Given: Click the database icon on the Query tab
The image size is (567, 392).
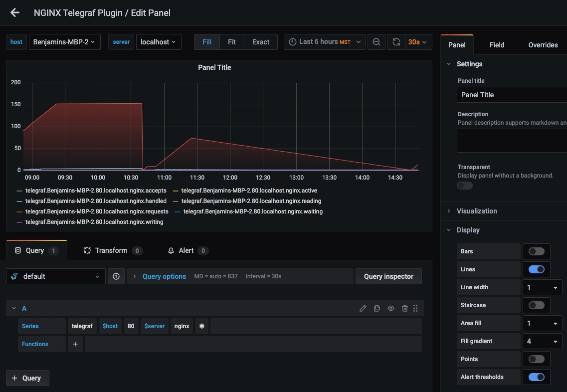Looking at the screenshot, I should coord(18,250).
